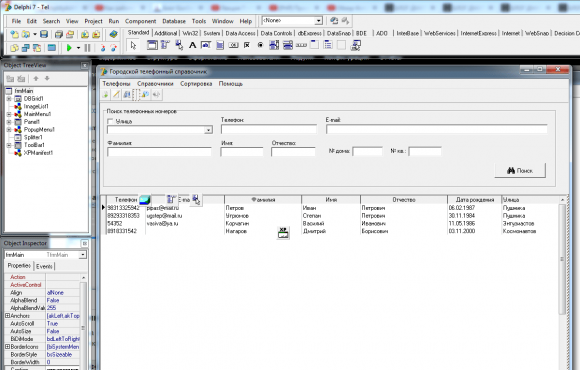Screen dimensions: 580x370
Task: Open the Component menu
Action: tap(141, 21)
